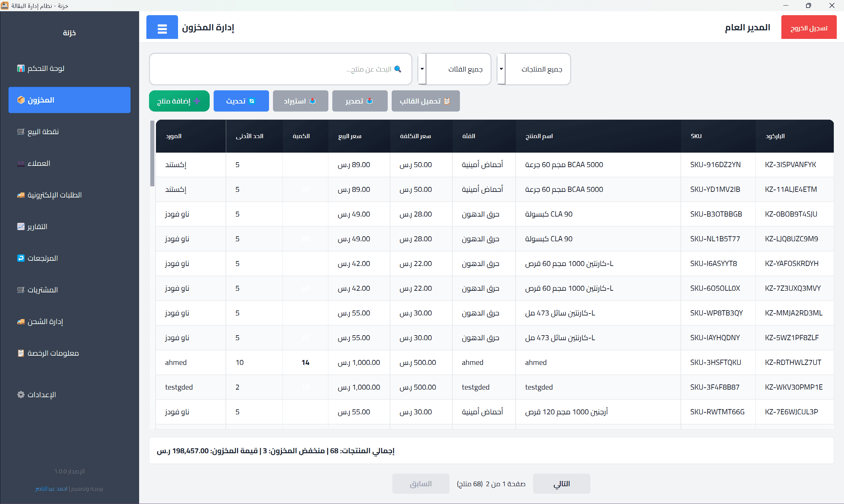Screen dimensions: 844x504
Task: Open the Purchases menu item
Action: coord(43,290)
